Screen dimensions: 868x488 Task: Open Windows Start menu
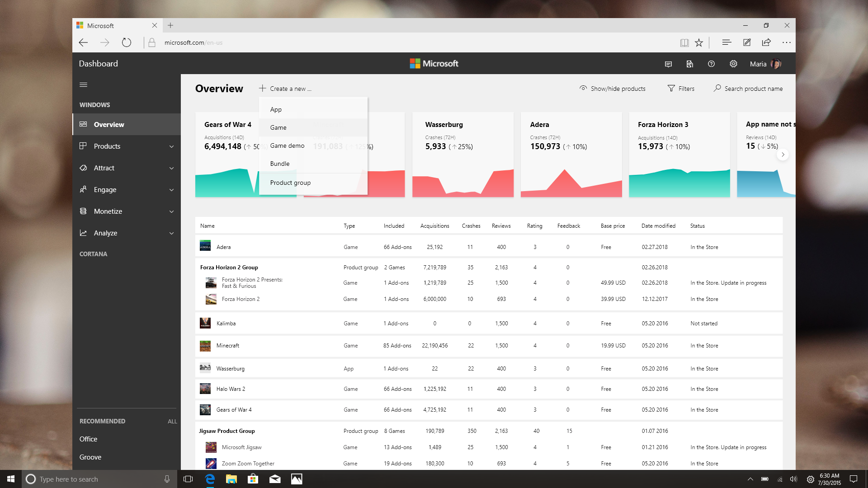pos(11,479)
